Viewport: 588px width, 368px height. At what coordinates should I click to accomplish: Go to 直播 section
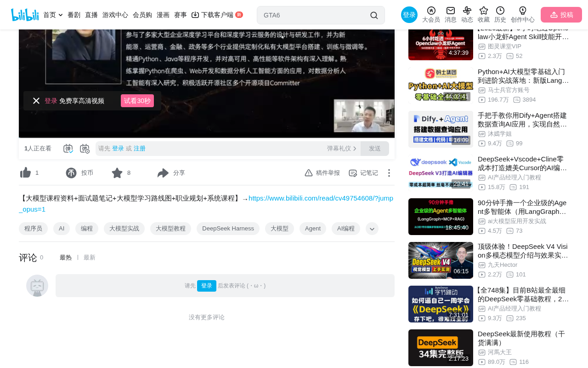(x=91, y=15)
